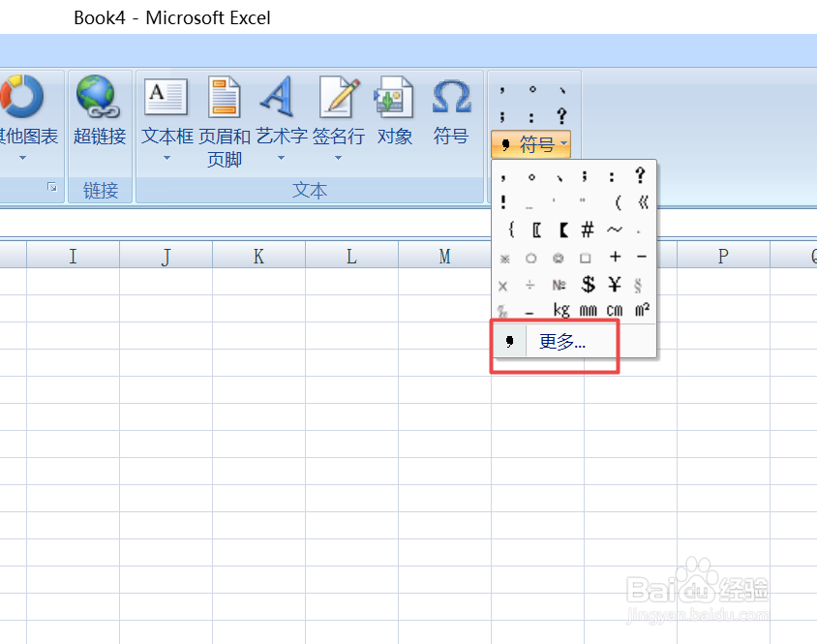The image size is (817, 644).
Task: Insert the kg unit symbol
Action: point(561,310)
